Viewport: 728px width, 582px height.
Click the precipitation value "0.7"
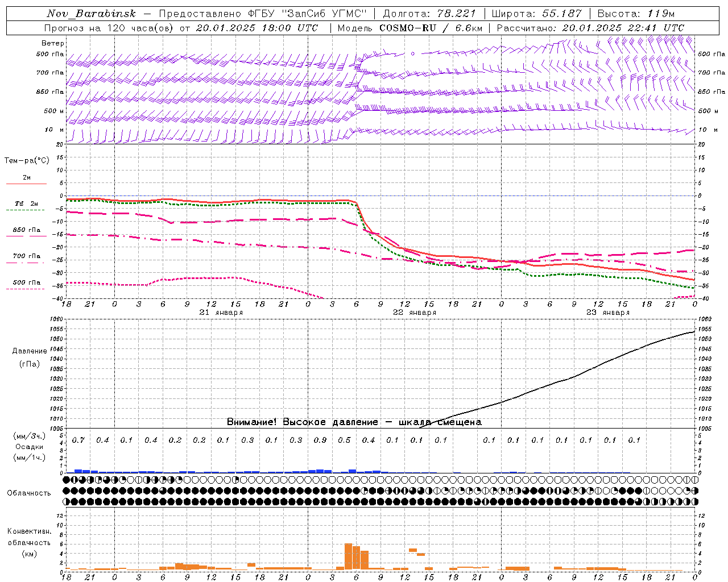coord(78,440)
